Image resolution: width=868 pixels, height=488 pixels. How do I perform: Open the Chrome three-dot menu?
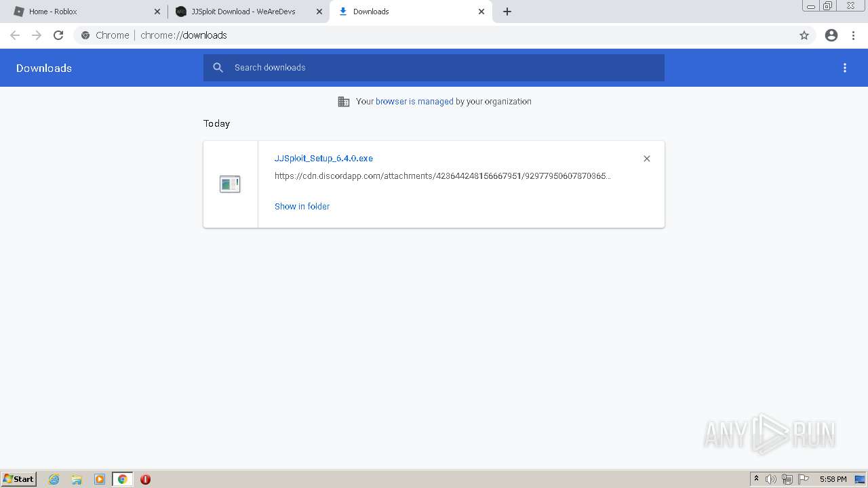pos(854,35)
